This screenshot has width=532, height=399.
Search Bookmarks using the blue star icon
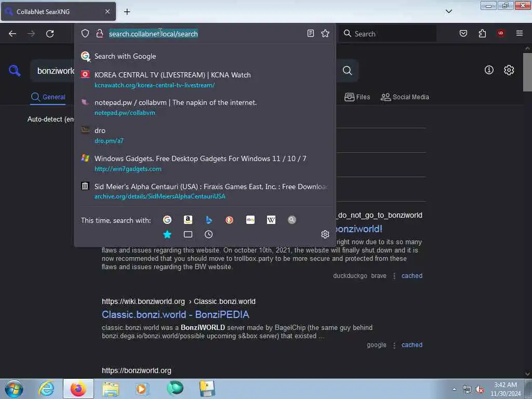(x=167, y=234)
